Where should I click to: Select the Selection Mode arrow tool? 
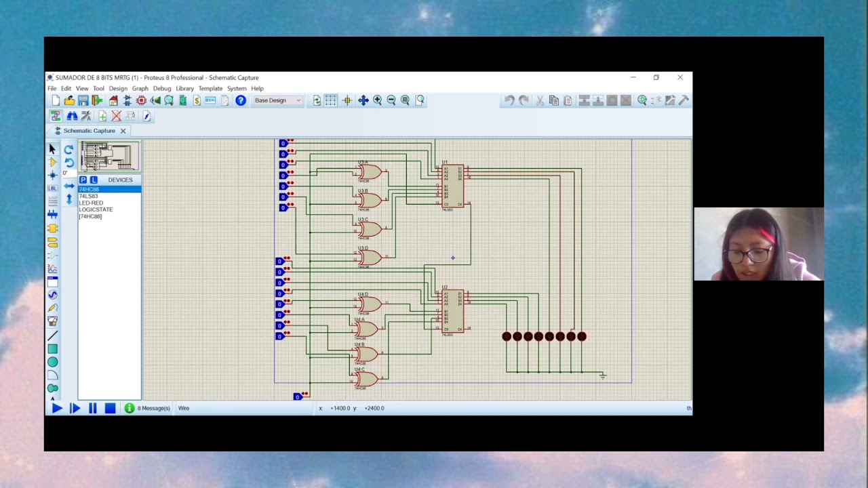click(52, 149)
